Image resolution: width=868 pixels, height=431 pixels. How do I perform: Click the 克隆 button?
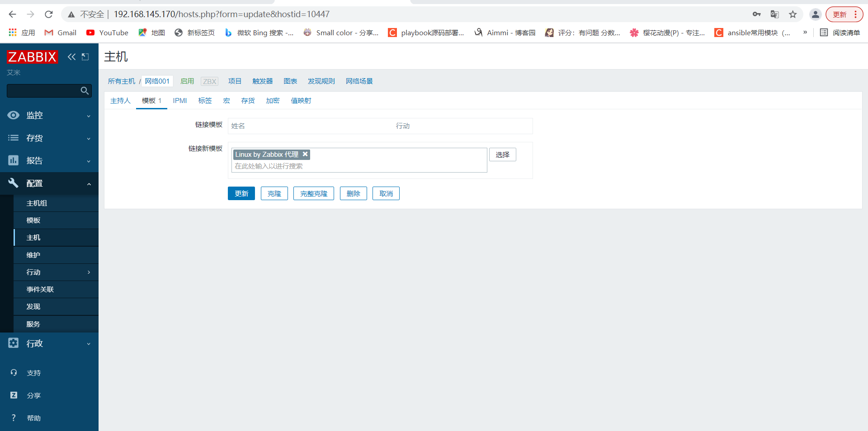(x=274, y=193)
